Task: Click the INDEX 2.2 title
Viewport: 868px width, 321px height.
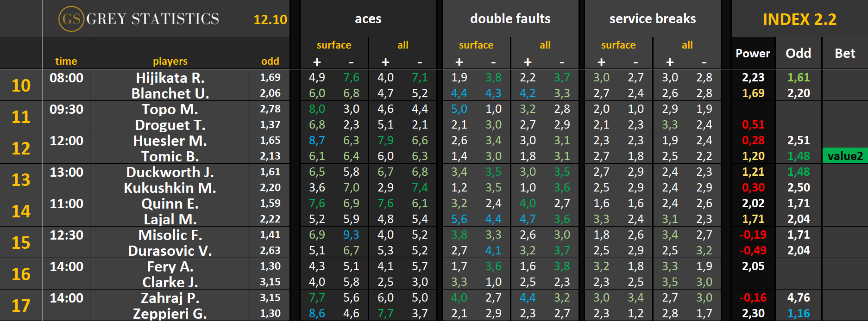Action: (x=799, y=19)
